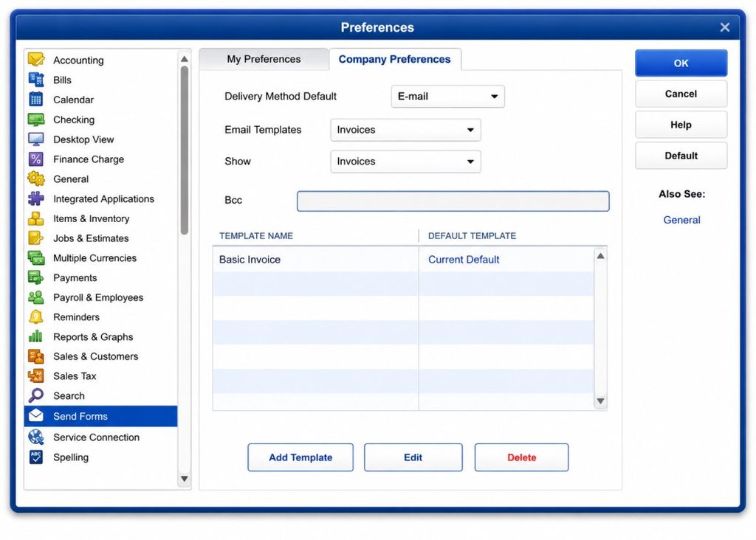Choose Jobs & Estimates category
The image size is (756, 540).
[x=100, y=238]
